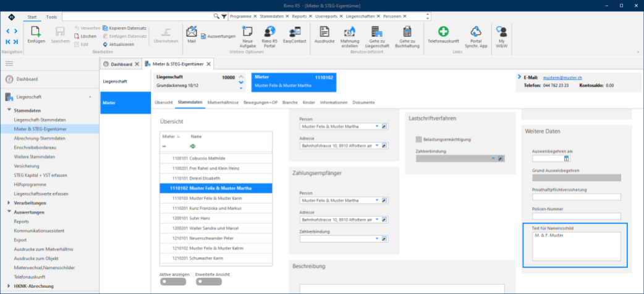
Task: Open the Mail icon in the ribbon
Action: coord(192,32)
